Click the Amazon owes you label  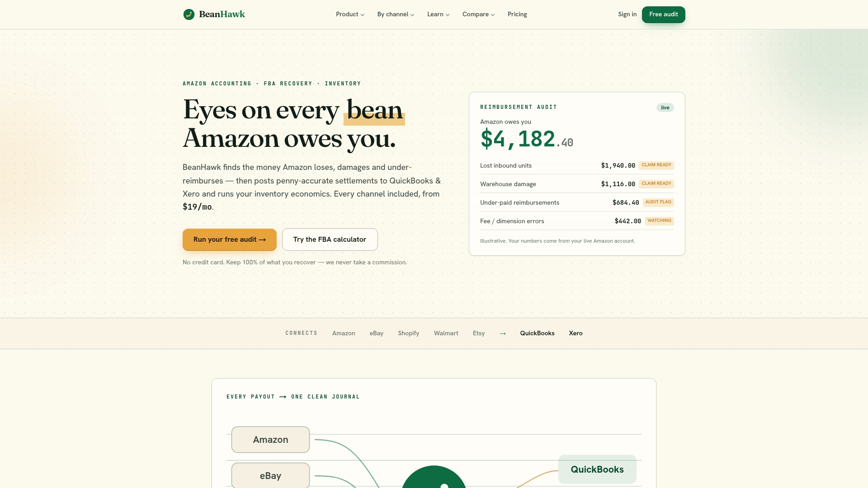(x=505, y=122)
